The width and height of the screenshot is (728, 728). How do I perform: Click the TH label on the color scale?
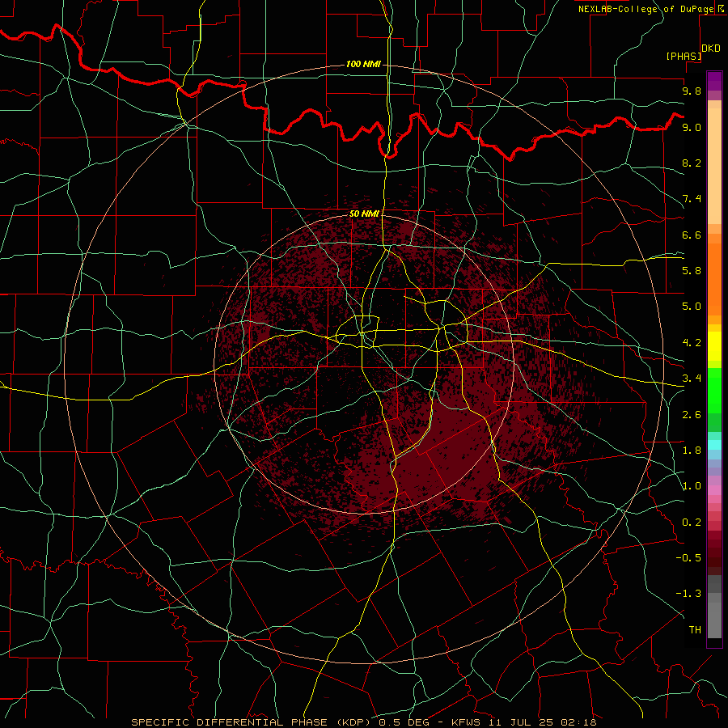click(x=695, y=630)
